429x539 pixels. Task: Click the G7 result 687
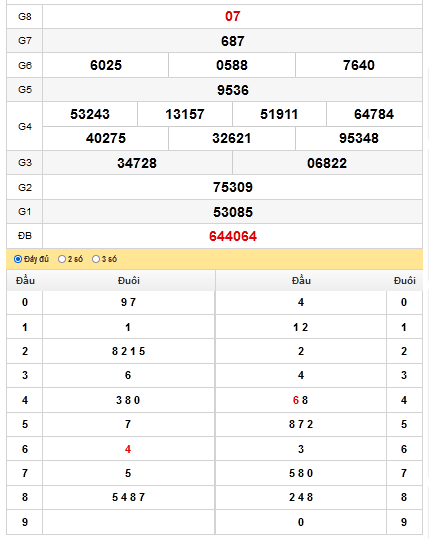click(233, 41)
